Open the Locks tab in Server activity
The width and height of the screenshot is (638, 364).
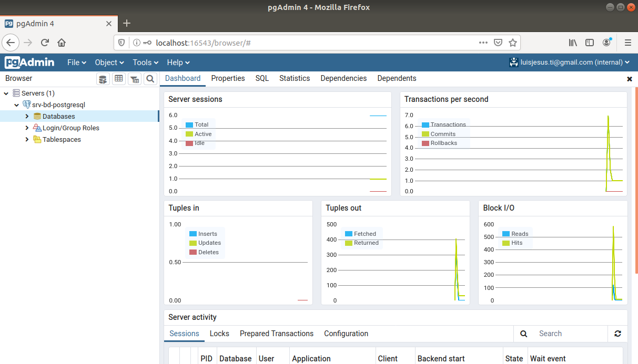pos(219,334)
